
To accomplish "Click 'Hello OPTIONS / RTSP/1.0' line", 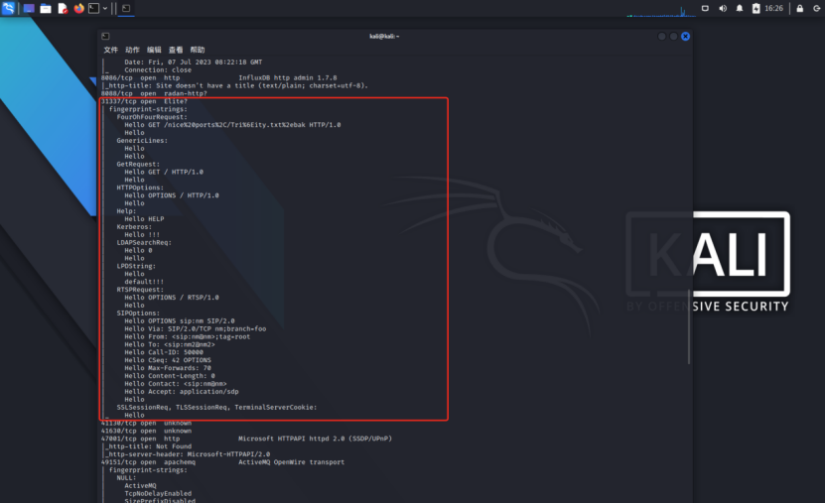I will (172, 298).
